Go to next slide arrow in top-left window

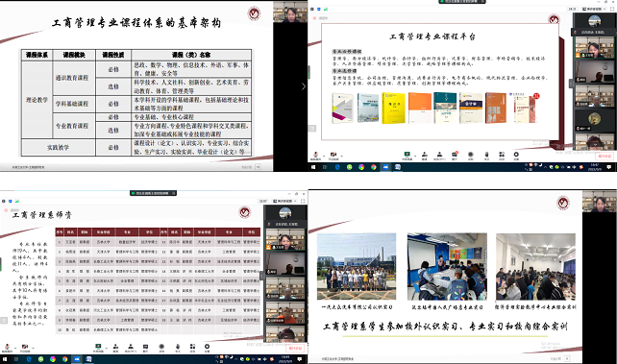(x=304, y=86)
